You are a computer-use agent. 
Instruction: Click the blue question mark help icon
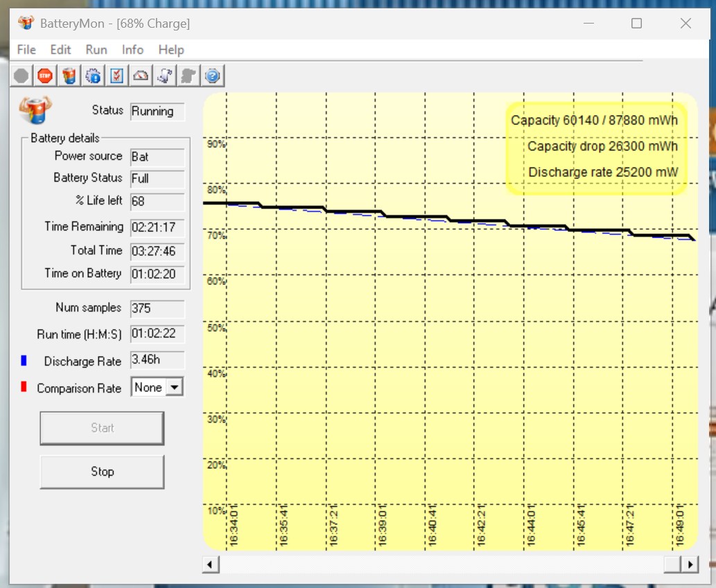click(x=212, y=75)
